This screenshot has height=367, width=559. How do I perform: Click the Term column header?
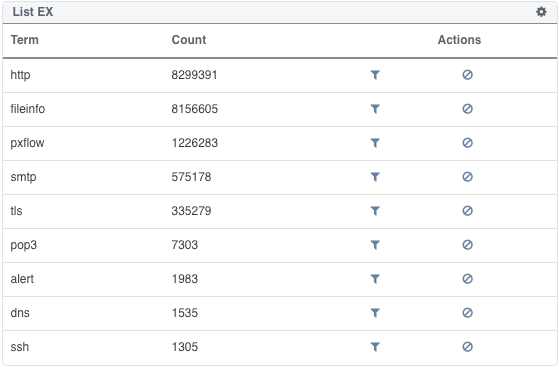25,40
